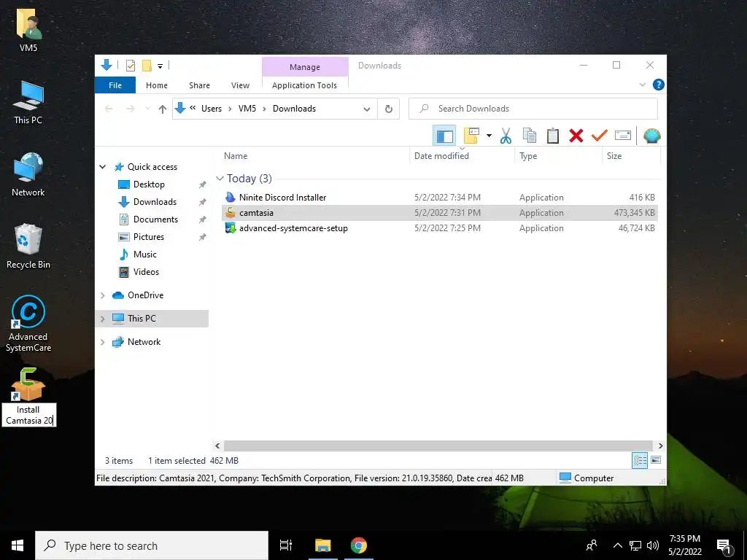Open the Application Tools tab
747x560 pixels.
(304, 85)
